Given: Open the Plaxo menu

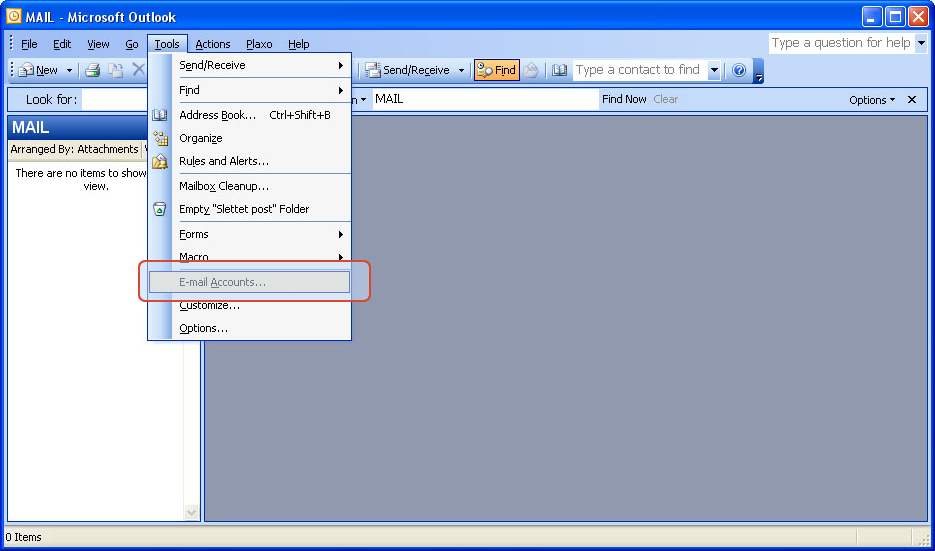Looking at the screenshot, I should [x=259, y=44].
